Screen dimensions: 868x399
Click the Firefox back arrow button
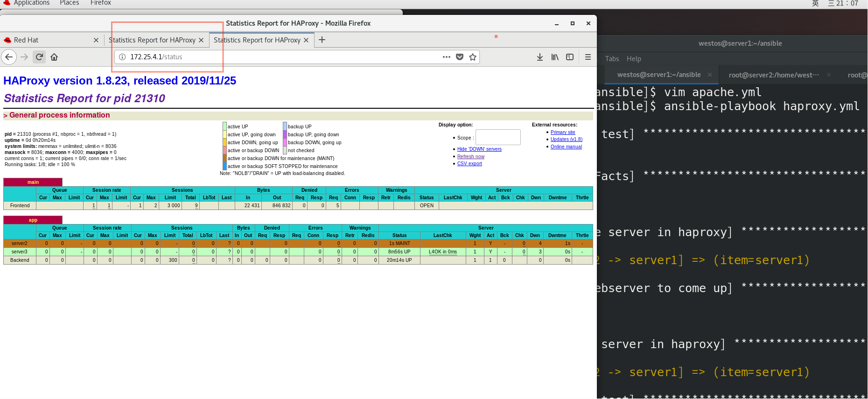tap(9, 57)
